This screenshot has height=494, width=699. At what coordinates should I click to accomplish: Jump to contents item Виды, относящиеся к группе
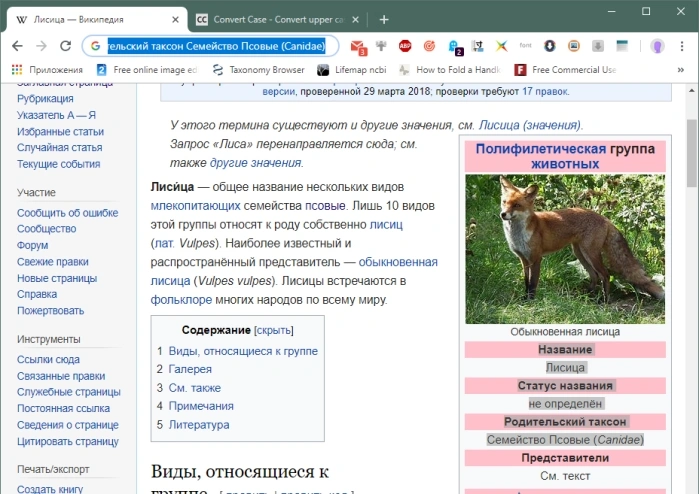(243, 351)
